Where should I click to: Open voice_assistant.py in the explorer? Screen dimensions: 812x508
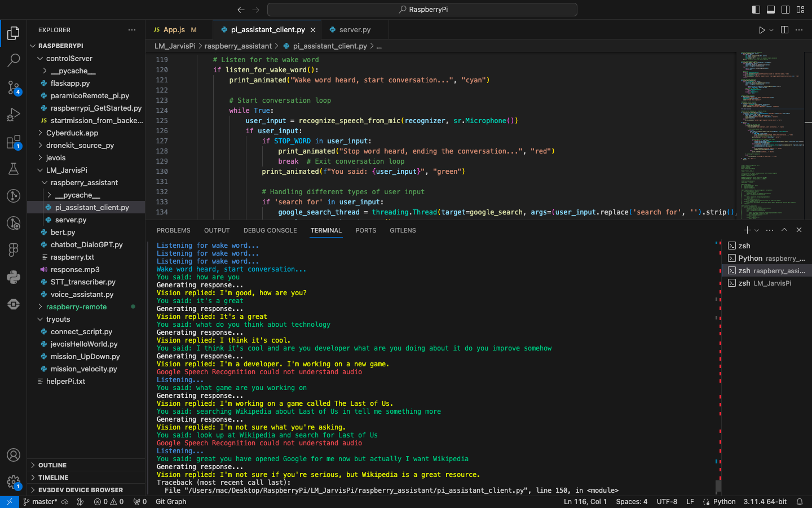point(86,294)
